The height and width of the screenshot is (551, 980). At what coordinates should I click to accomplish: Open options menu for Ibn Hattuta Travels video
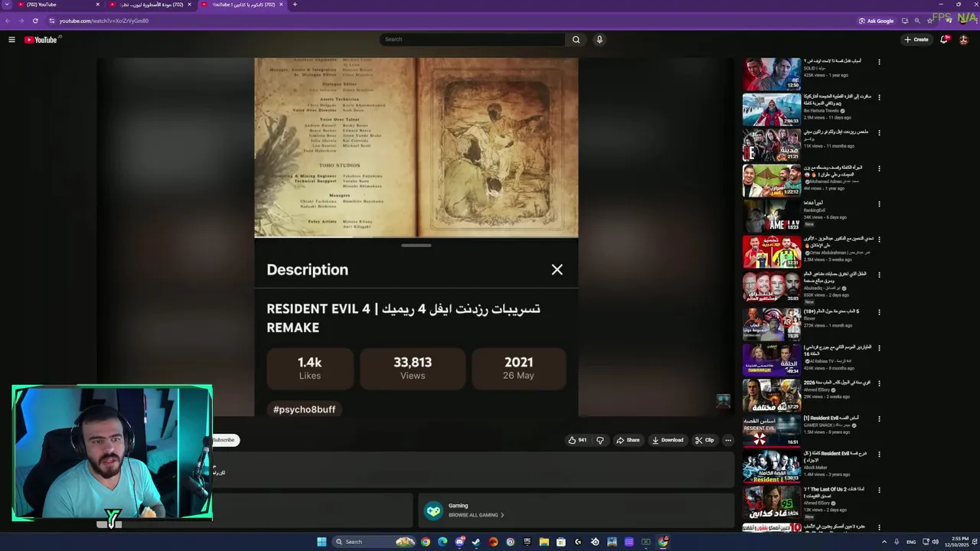click(879, 97)
